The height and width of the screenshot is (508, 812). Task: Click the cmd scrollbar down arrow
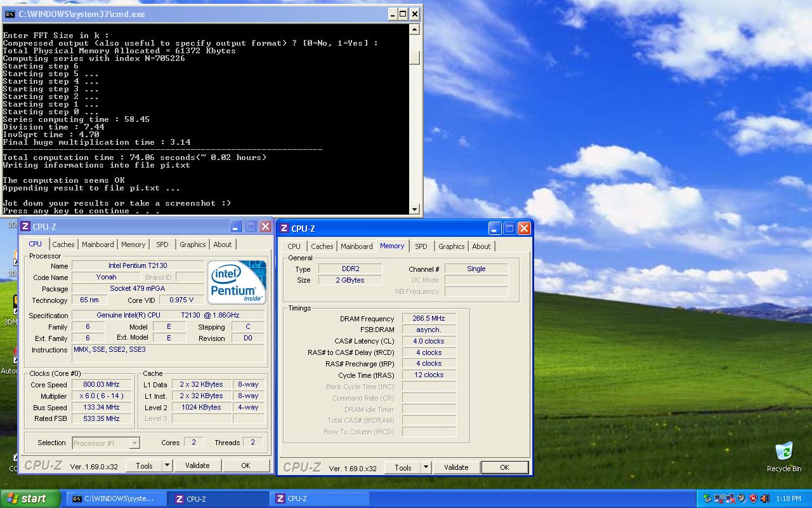click(415, 209)
